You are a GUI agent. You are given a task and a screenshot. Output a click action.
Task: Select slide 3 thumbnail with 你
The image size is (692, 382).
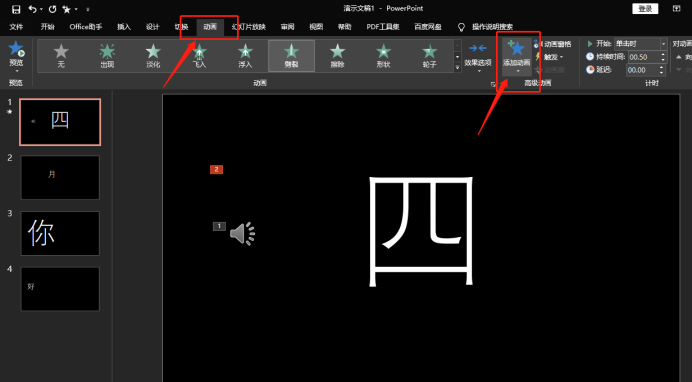[60, 233]
